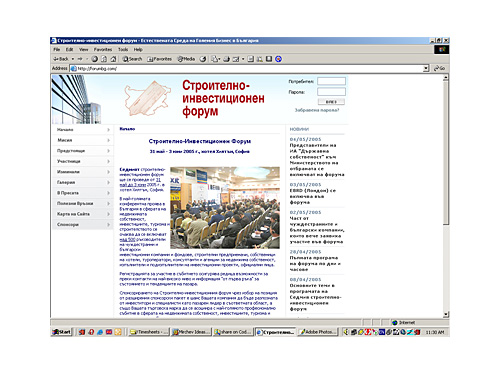
Task: Open the Windows Start button
Action: 62,332
